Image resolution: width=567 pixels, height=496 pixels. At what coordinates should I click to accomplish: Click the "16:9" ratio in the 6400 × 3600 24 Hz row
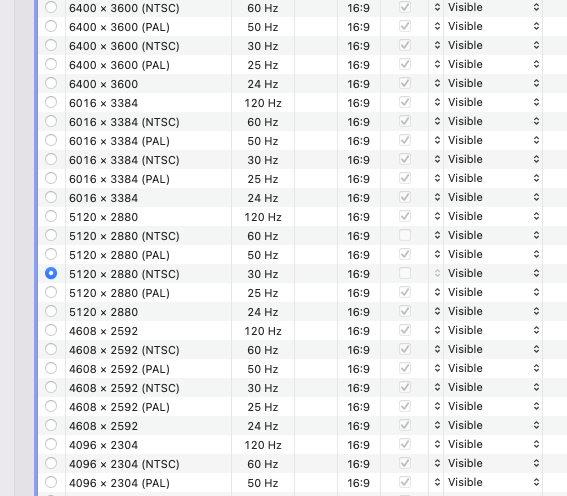coord(358,84)
